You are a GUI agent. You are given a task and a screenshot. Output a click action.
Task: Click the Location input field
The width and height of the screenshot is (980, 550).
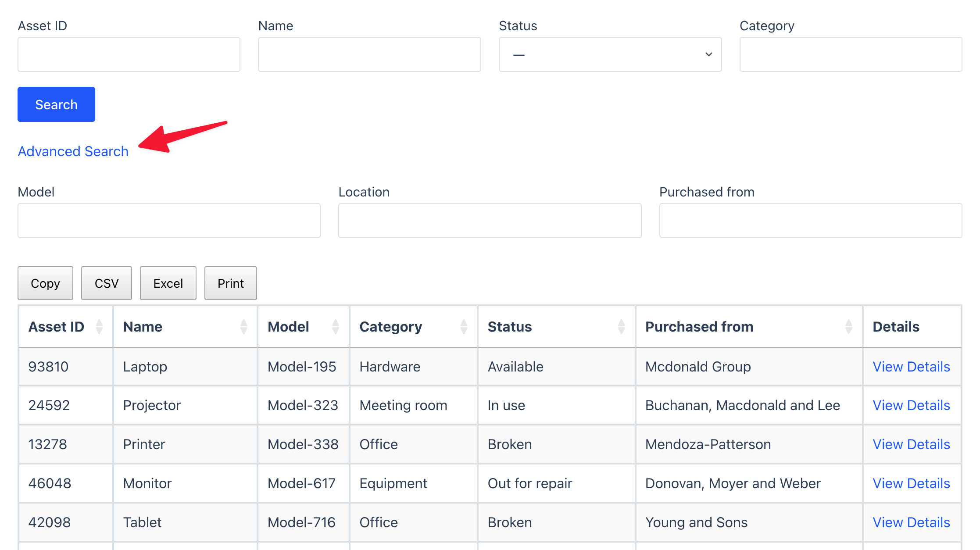(x=490, y=221)
